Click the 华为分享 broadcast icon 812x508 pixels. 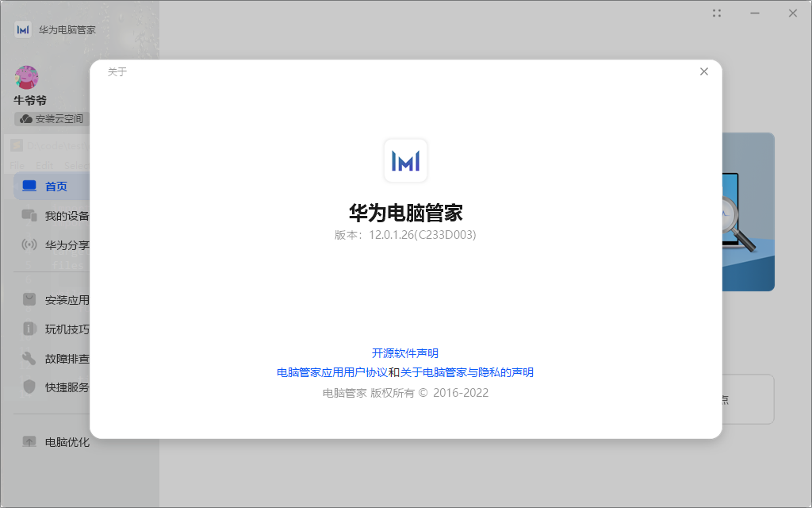coord(29,244)
